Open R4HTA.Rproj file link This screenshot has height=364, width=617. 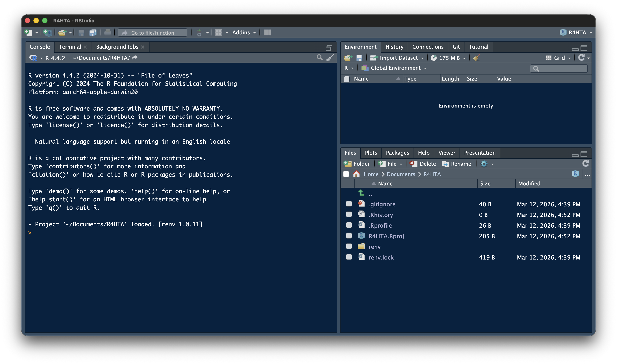pos(386,236)
